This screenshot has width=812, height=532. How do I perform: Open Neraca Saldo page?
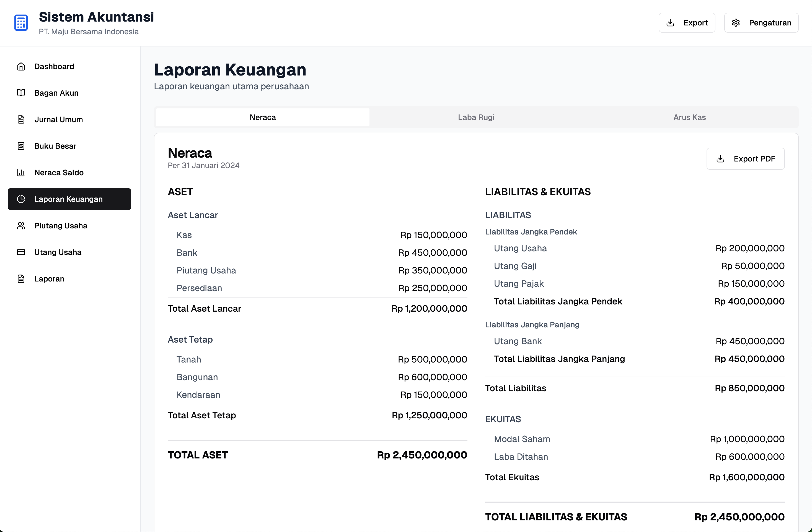pyautogui.click(x=69, y=173)
